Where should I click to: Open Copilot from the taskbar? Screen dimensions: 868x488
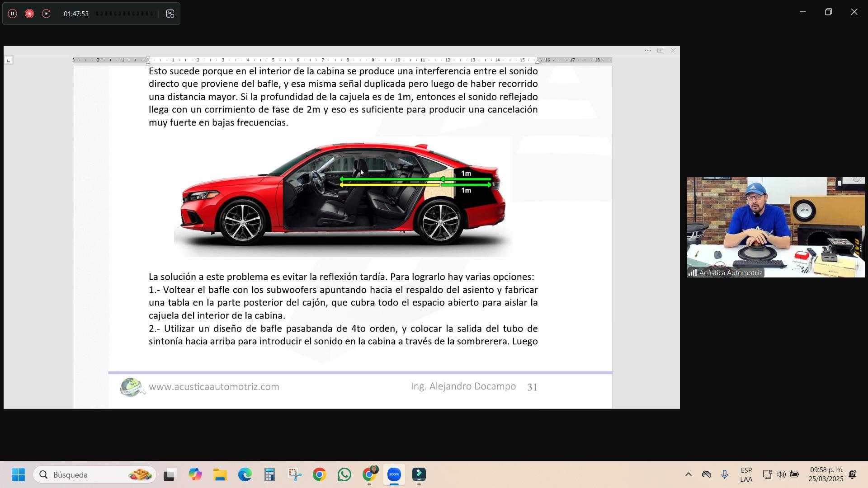(195, 475)
